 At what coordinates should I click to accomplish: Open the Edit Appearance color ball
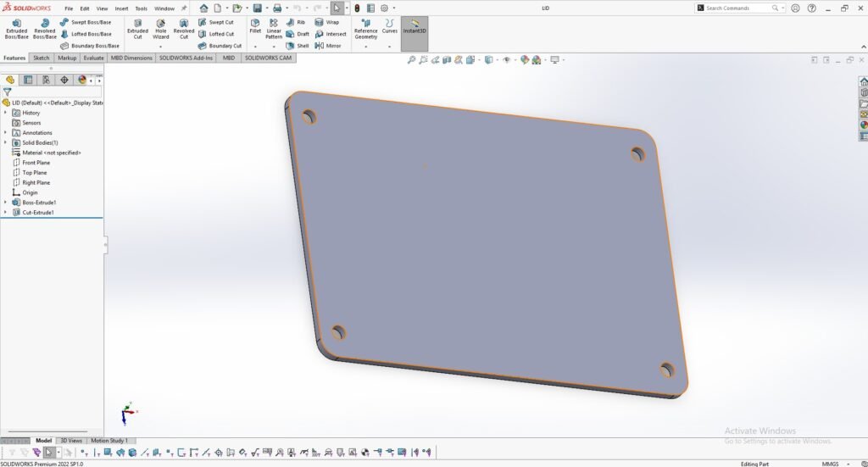click(x=524, y=60)
